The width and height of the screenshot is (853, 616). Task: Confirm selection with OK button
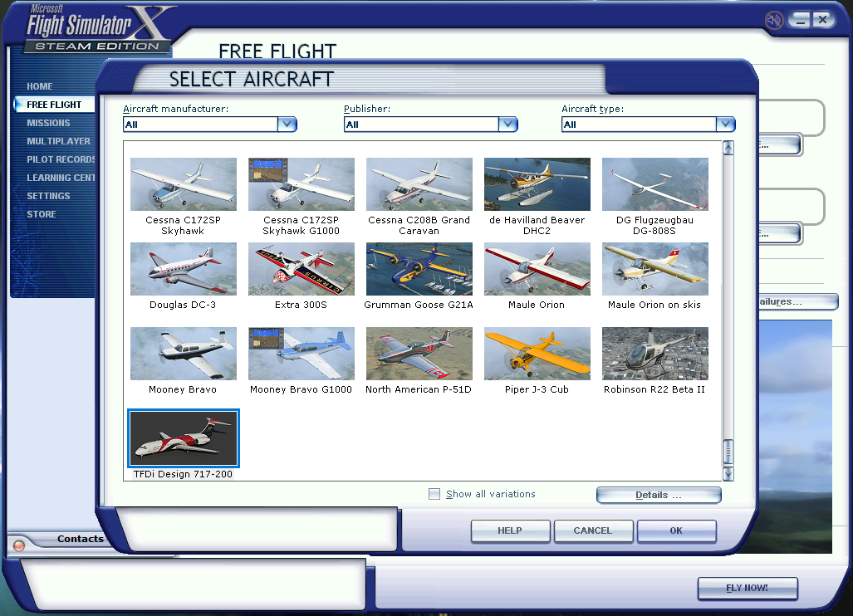pos(677,530)
